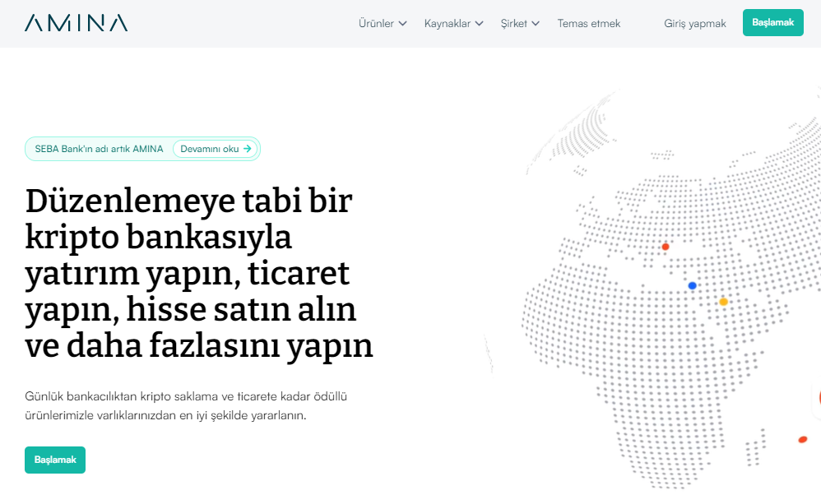Image resolution: width=821 pixels, height=504 pixels.
Task: Expand the Ürünler chevron arrow
Action: click(x=402, y=24)
